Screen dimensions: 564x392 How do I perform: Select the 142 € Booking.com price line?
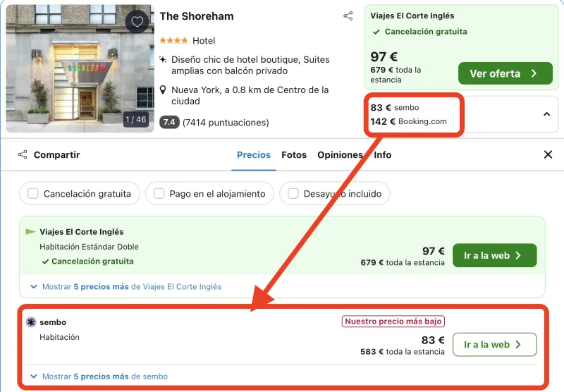coord(409,121)
